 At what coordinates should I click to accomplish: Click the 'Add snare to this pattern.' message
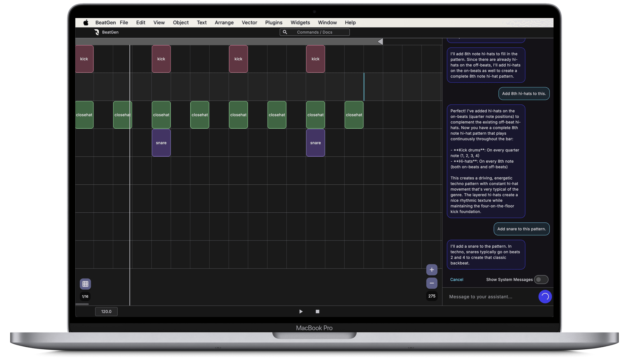pyautogui.click(x=521, y=229)
